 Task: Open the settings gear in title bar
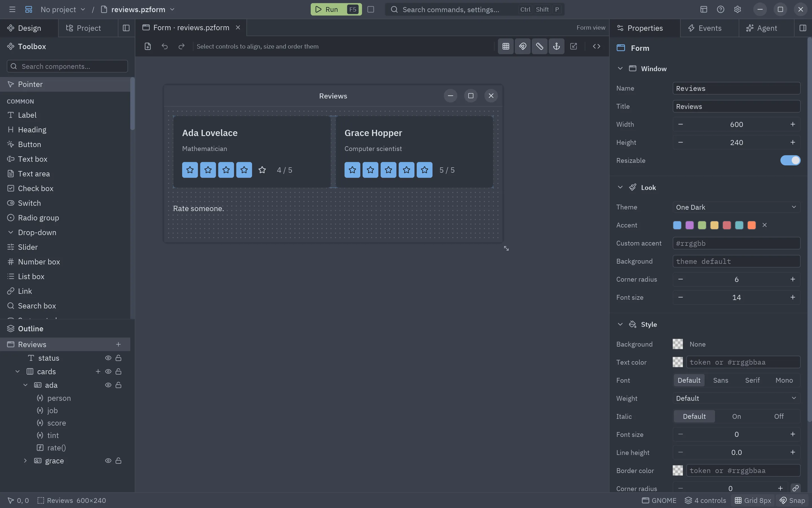[x=737, y=9]
